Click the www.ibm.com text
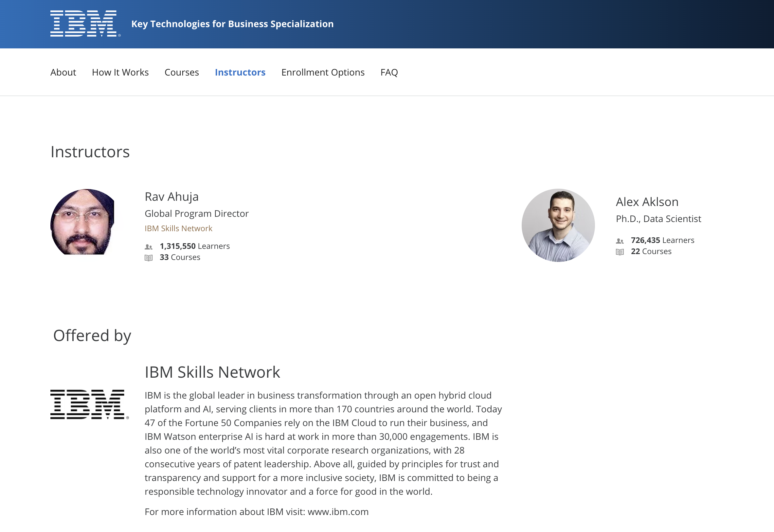 [x=338, y=512]
